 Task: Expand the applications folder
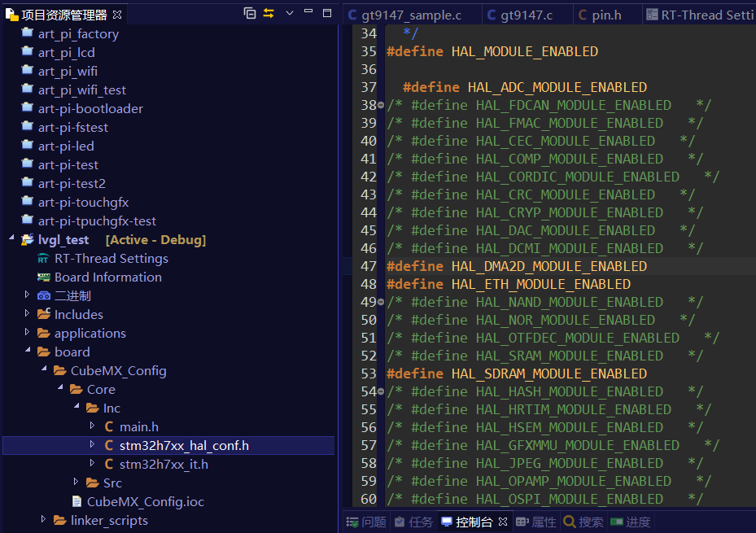coord(27,332)
